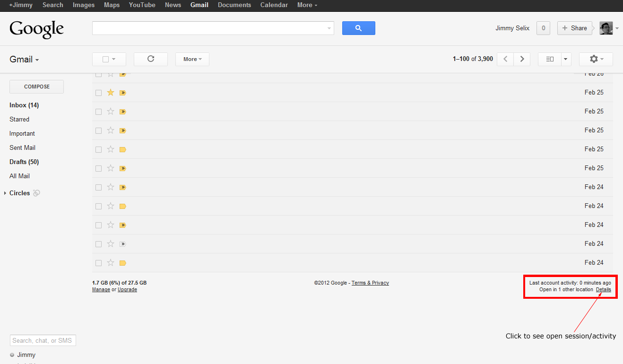Expand the Circles section triangle
The image size is (623, 364).
point(5,193)
